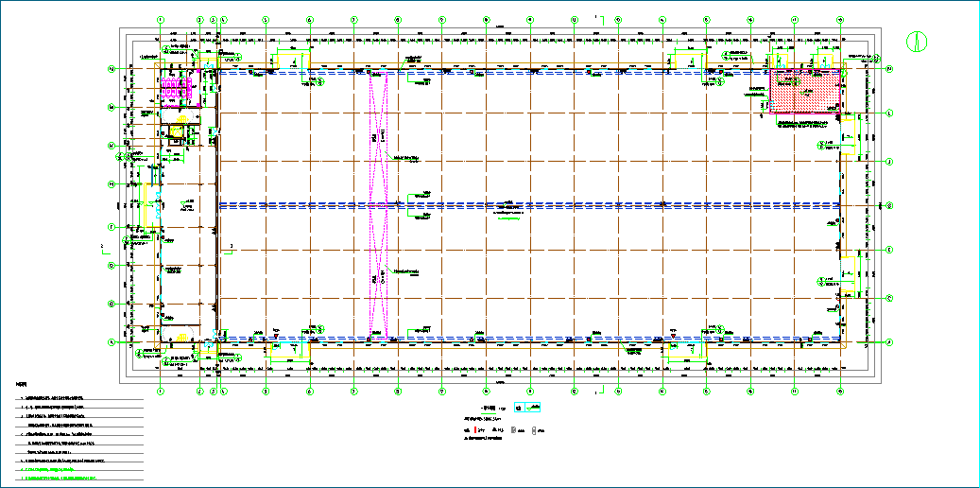Click the cyan legend box below the plan

coord(527,408)
